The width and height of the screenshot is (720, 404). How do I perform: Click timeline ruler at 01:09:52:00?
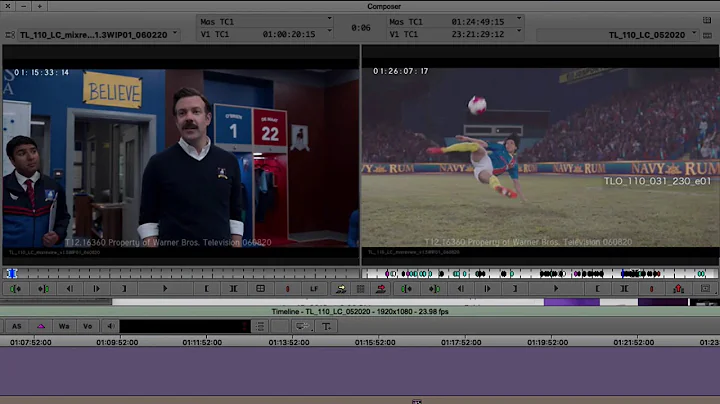pos(117,342)
